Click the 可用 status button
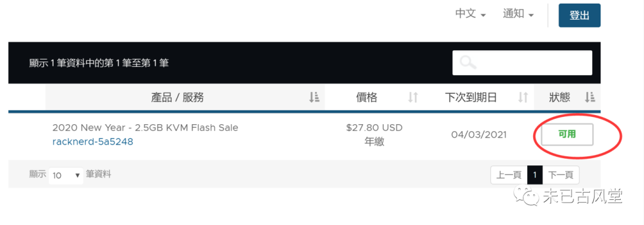644x225 pixels. tap(567, 134)
